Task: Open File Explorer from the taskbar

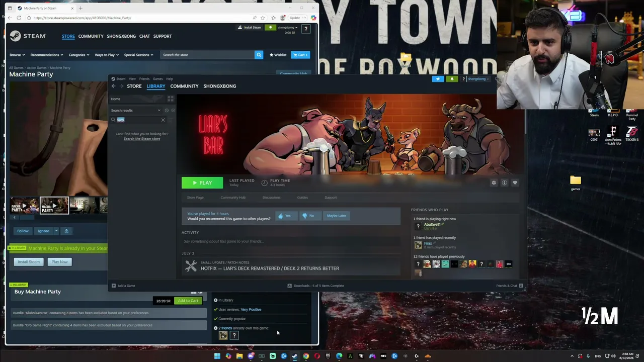Action: tap(239, 356)
